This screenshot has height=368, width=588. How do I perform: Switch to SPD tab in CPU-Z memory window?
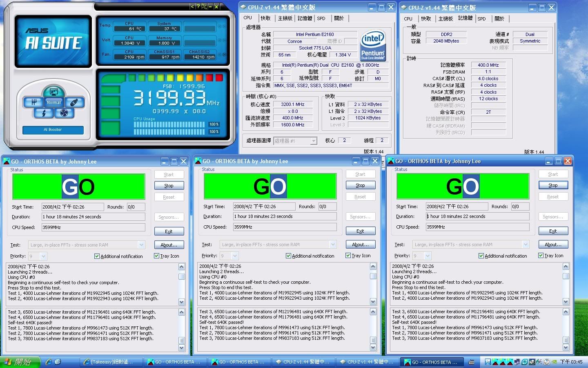pos(482,19)
